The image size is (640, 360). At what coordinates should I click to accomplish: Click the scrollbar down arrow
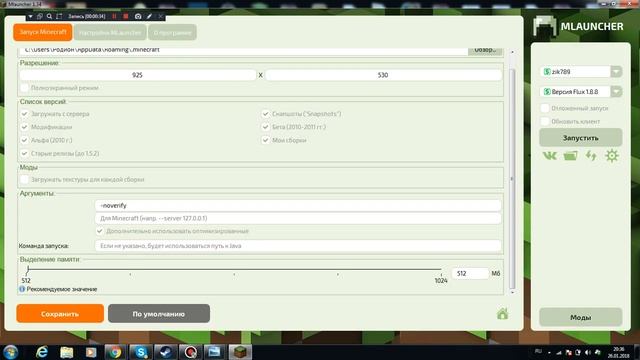512,292
